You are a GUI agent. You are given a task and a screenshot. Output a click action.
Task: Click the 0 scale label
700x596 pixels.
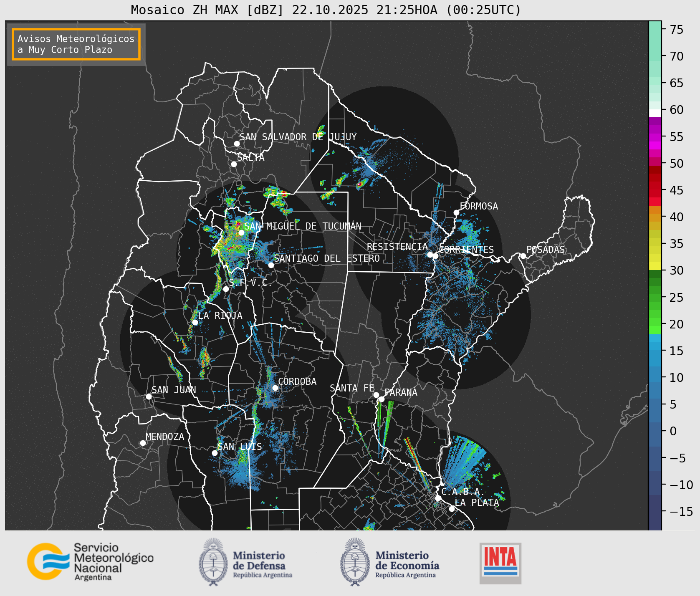(673, 431)
